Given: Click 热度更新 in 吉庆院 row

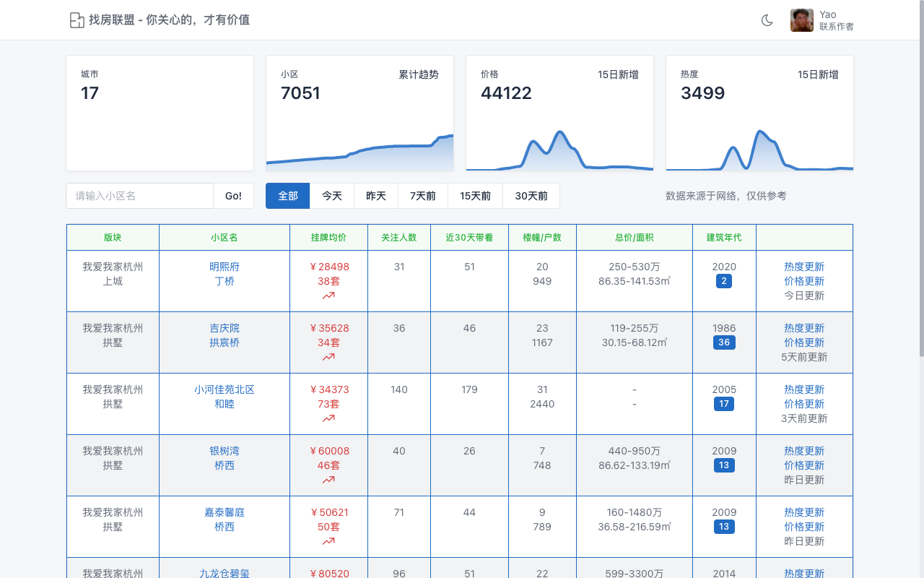Looking at the screenshot, I should (x=804, y=328).
